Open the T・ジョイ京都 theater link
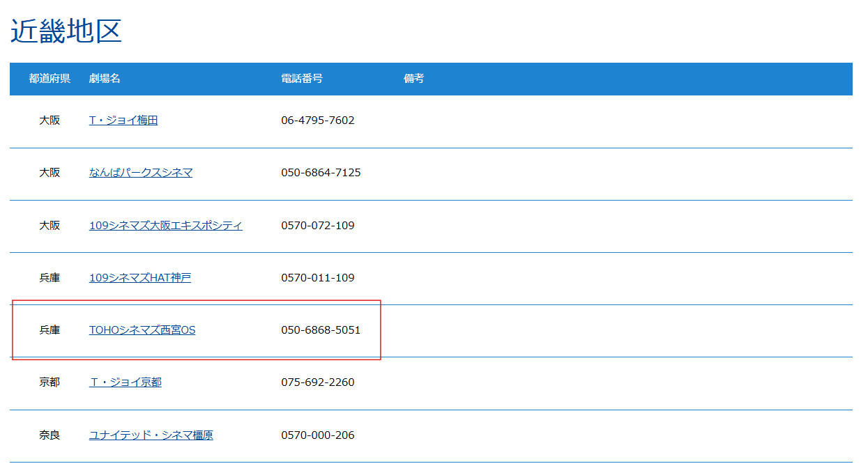The width and height of the screenshot is (868, 473). point(125,382)
